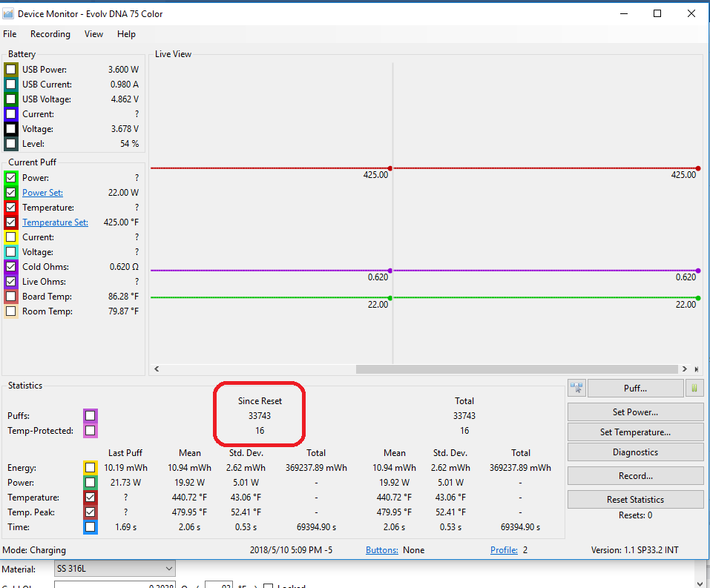710x588 pixels.
Task: Click the Set Power button
Action: click(635, 412)
